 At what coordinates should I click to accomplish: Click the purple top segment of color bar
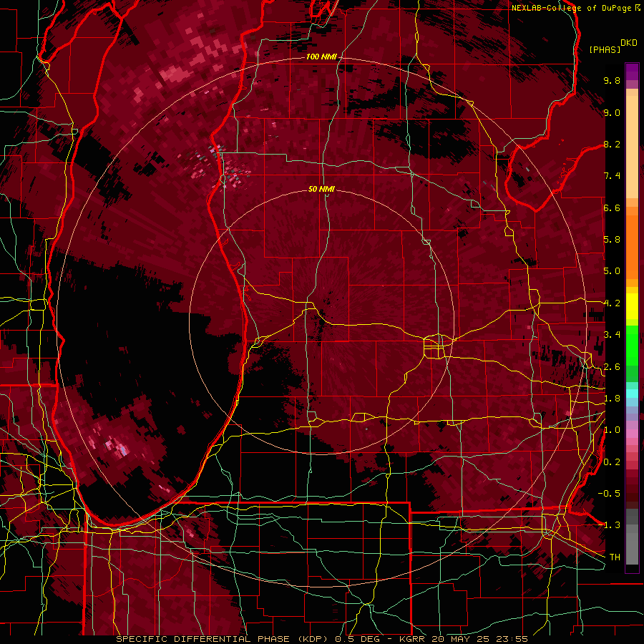coord(632,72)
